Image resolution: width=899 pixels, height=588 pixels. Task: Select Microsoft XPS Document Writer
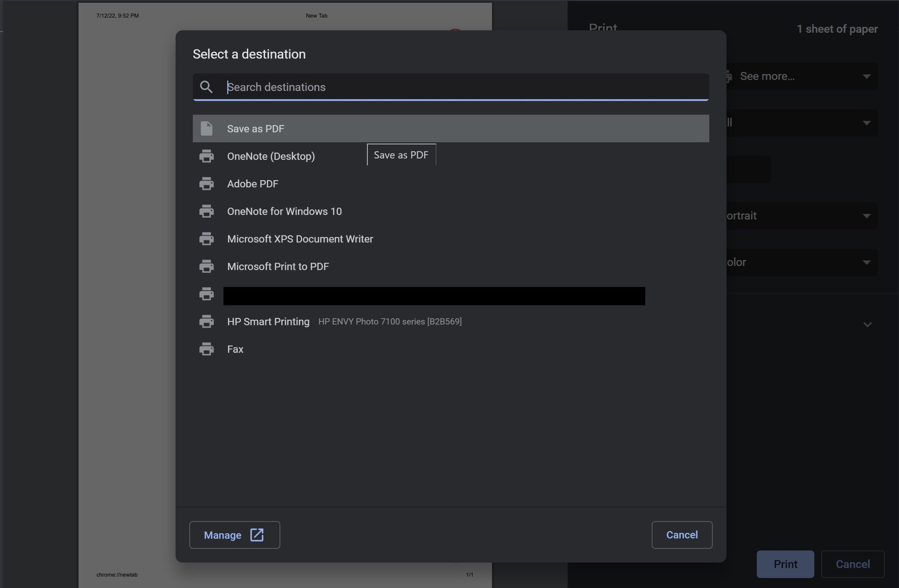click(450, 239)
